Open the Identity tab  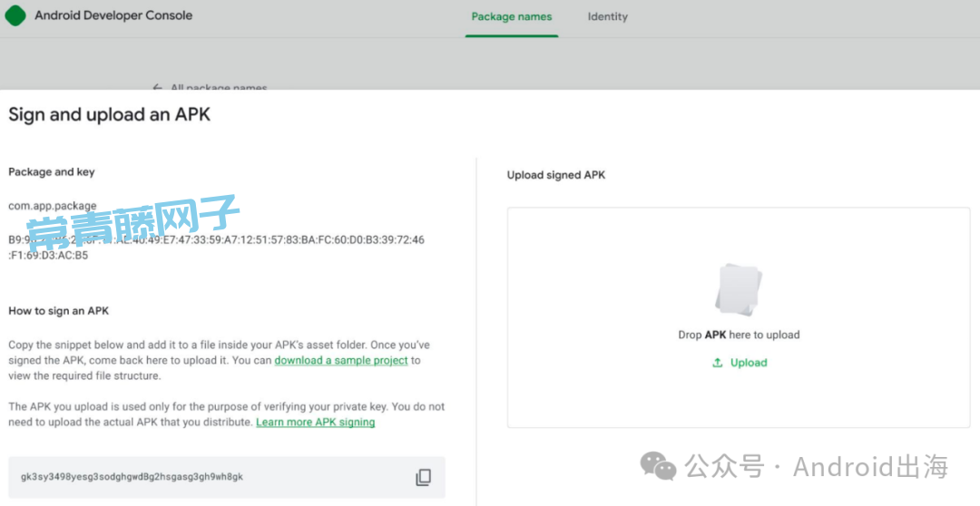coord(607,17)
